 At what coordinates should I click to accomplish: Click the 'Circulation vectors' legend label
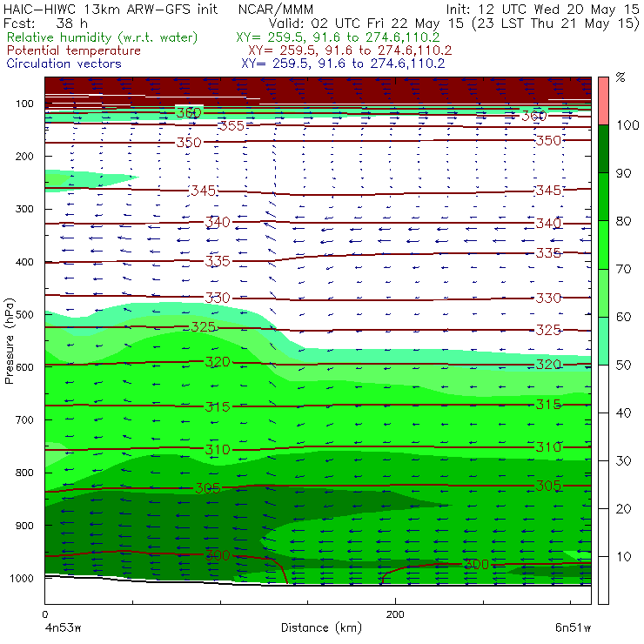(x=64, y=64)
